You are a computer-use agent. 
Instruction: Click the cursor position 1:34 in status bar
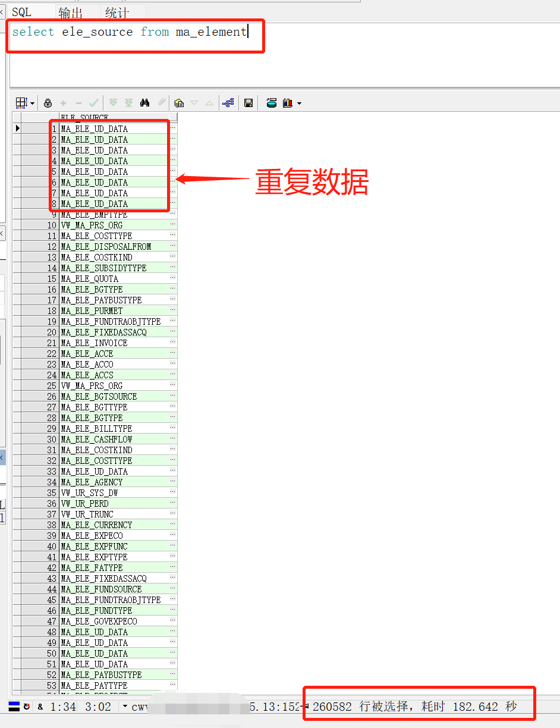[63, 707]
